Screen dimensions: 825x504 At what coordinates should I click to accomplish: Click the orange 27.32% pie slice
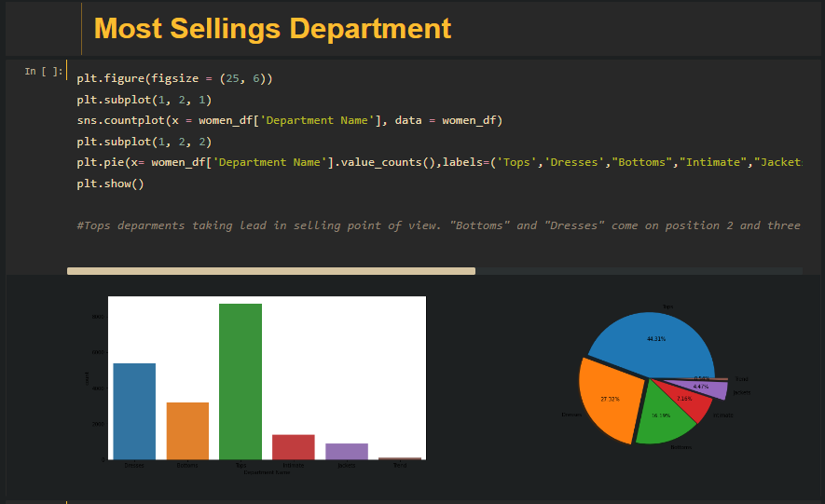tap(611, 400)
